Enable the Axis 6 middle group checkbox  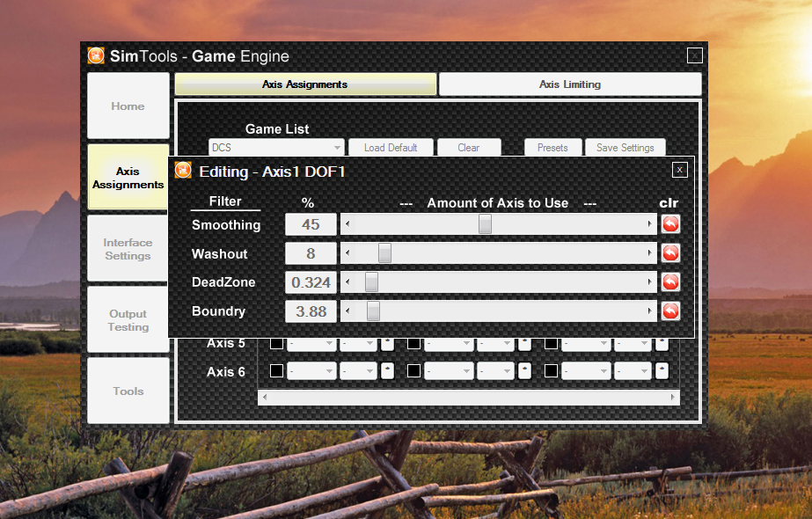click(413, 371)
